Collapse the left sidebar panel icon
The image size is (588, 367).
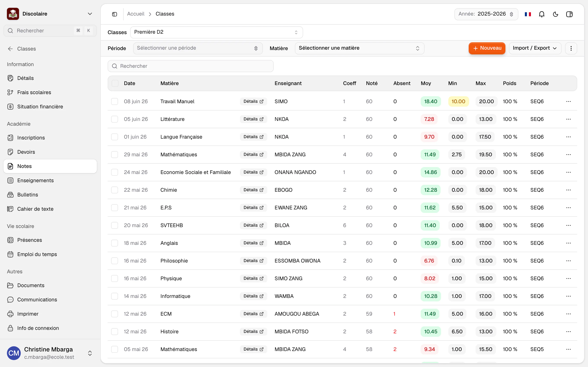point(114,14)
